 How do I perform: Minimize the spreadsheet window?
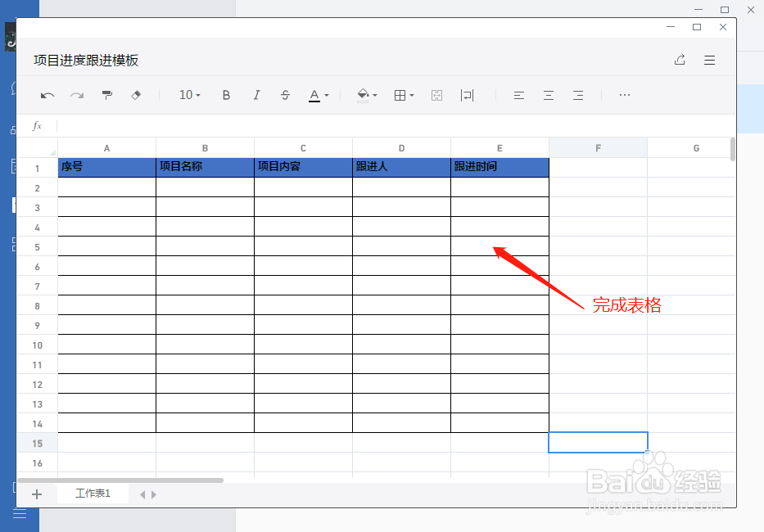[x=671, y=27]
